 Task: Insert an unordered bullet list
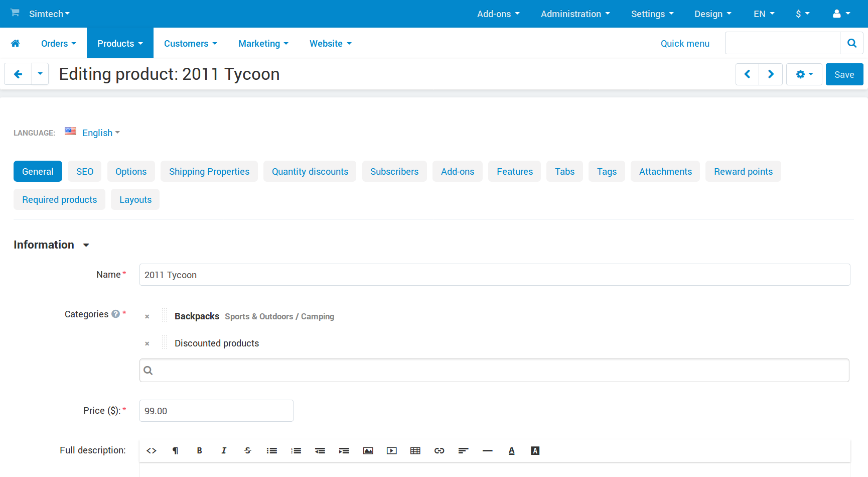coord(272,451)
